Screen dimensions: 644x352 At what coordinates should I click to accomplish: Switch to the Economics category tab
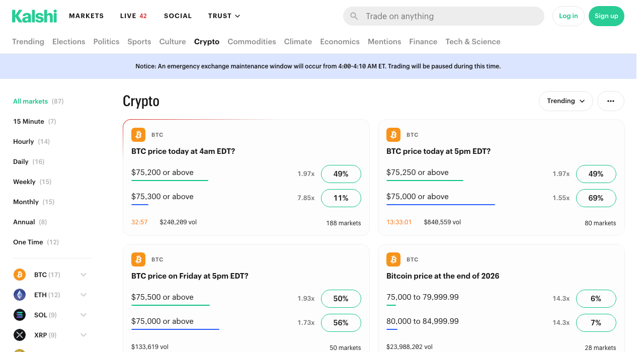coord(340,42)
